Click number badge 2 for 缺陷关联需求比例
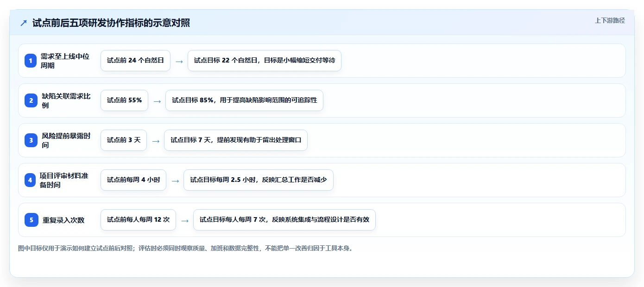Image resolution: width=644 pixels, height=287 pixels. [x=31, y=100]
